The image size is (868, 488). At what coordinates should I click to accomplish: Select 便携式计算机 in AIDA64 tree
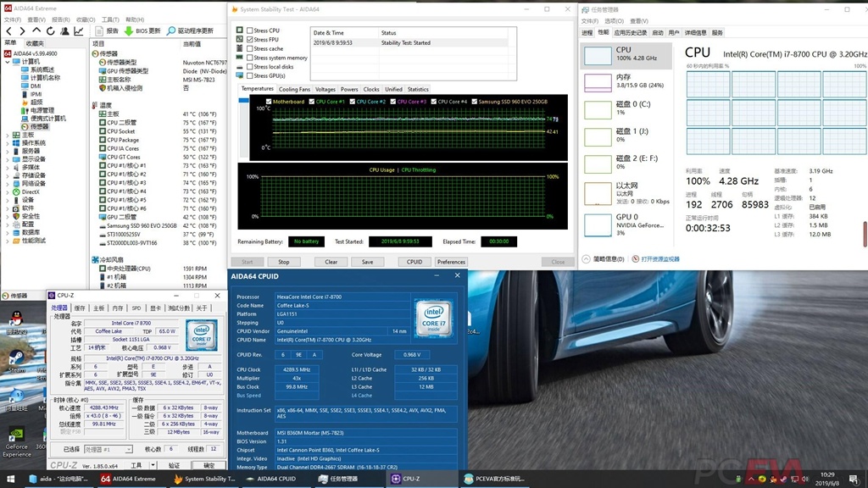43,119
